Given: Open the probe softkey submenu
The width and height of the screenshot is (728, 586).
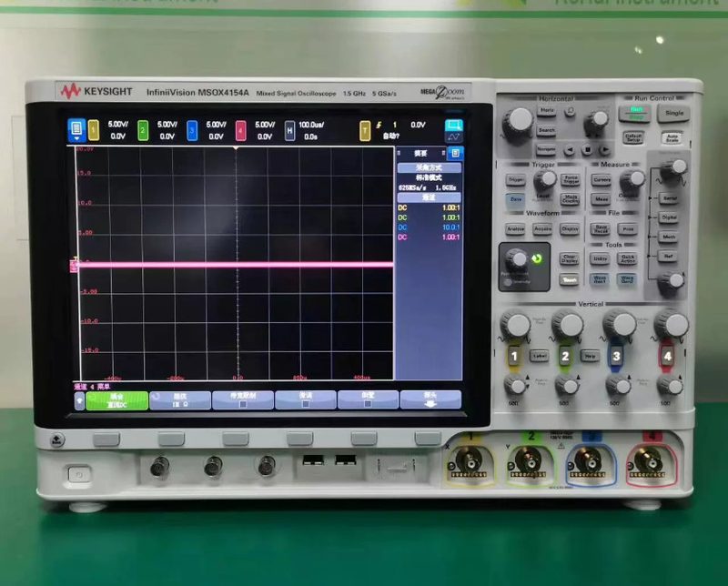Looking at the screenshot, I should [x=430, y=399].
